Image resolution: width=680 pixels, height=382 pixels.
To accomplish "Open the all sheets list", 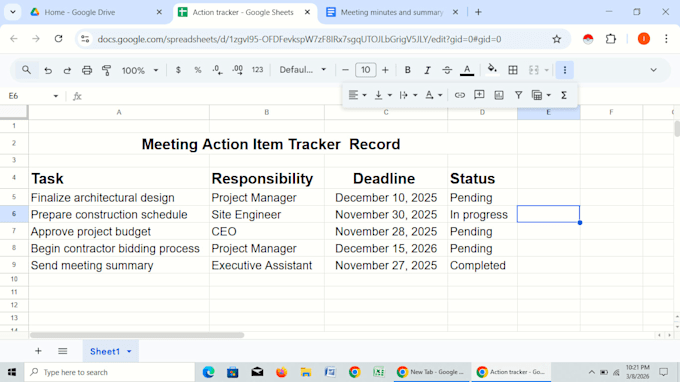I will tap(62, 351).
